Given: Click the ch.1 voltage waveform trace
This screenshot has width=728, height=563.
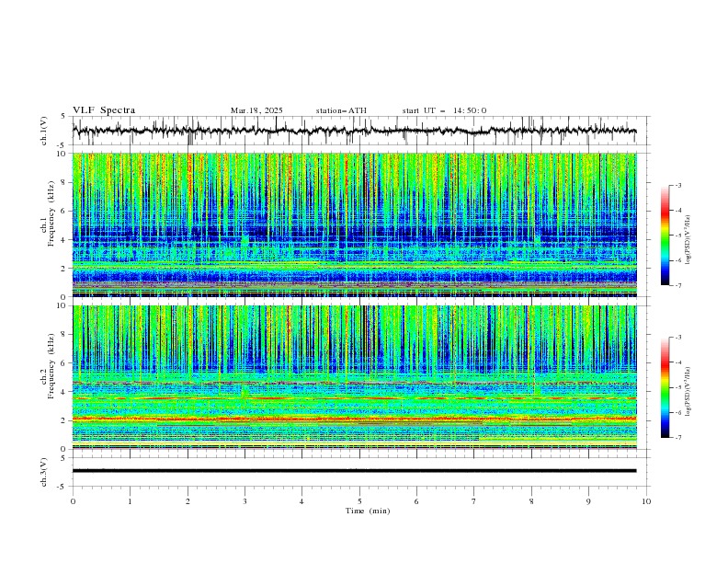Looking at the screenshot, I should pyautogui.click(x=354, y=131).
